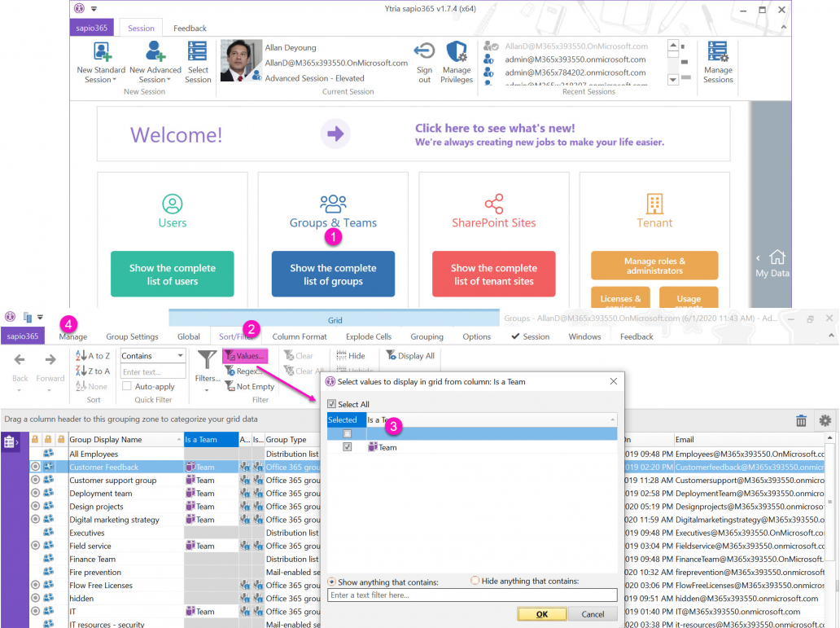Check the blank value row checkbox
Viewport: 840px width, 628px height.
pyautogui.click(x=347, y=433)
